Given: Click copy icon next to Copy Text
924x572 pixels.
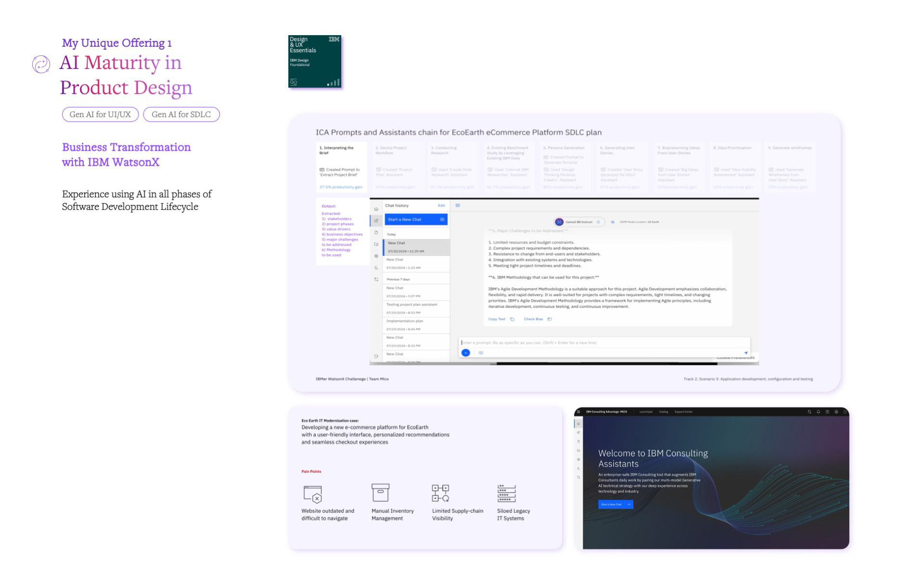Looking at the screenshot, I should (x=512, y=319).
